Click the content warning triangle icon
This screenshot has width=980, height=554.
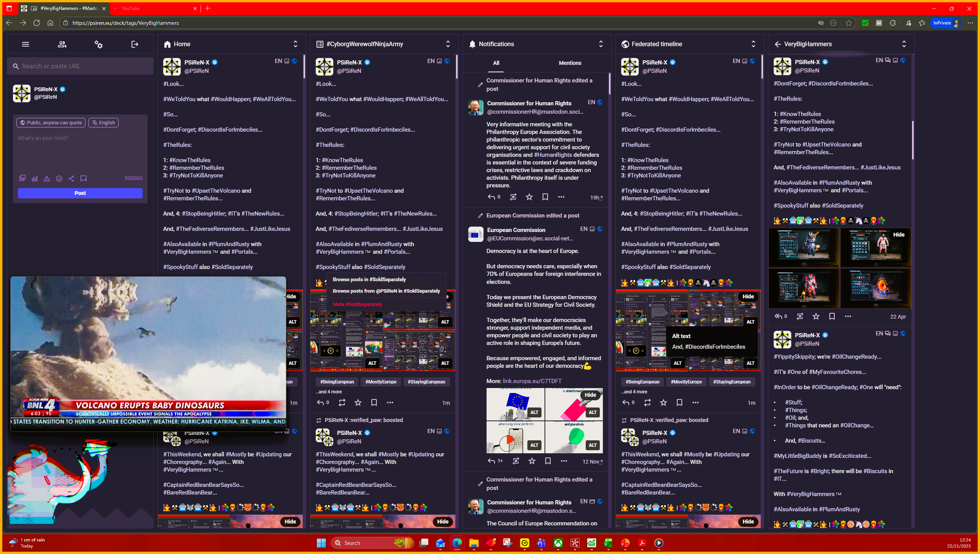[47, 178]
